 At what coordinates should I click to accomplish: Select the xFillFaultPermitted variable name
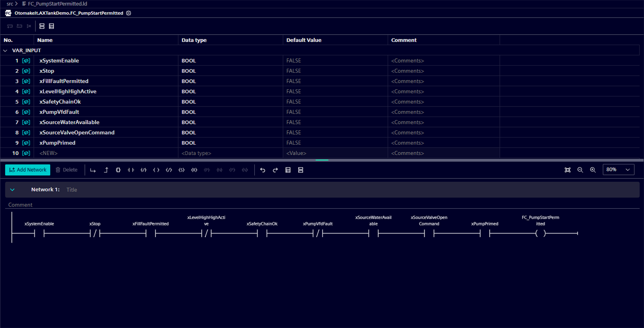pos(64,81)
